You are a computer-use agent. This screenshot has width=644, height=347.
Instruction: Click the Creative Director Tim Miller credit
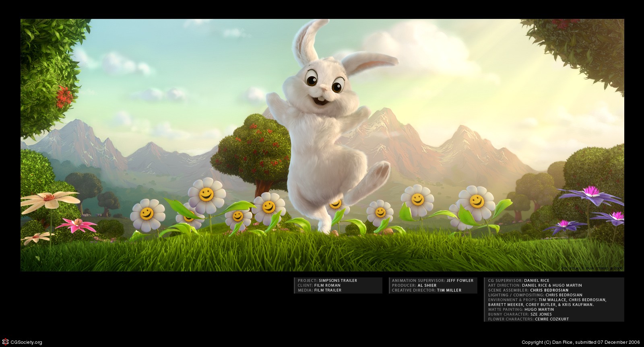[426, 290]
